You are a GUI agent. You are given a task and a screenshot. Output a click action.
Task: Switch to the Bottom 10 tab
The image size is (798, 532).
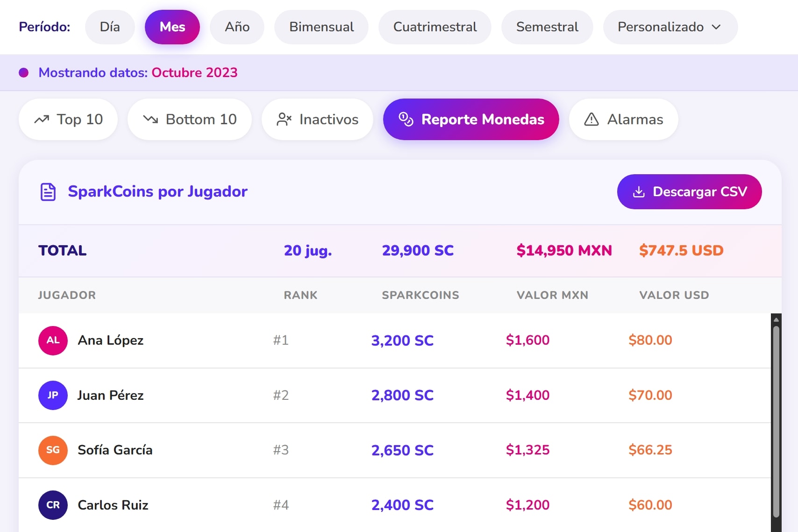190,120
